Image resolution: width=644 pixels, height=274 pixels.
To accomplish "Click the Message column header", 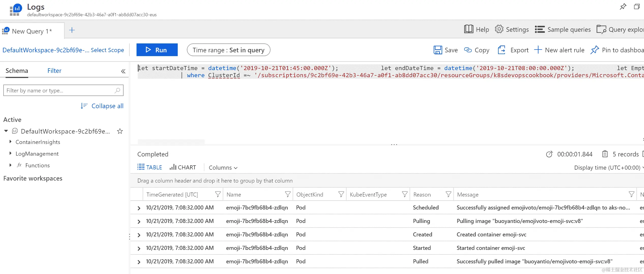I will click(468, 195).
